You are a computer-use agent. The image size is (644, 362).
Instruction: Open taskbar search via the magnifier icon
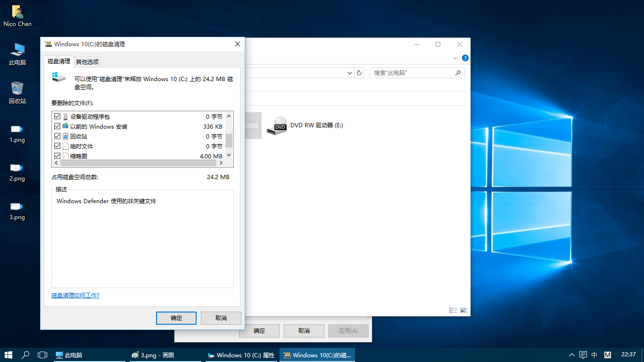coord(26,355)
